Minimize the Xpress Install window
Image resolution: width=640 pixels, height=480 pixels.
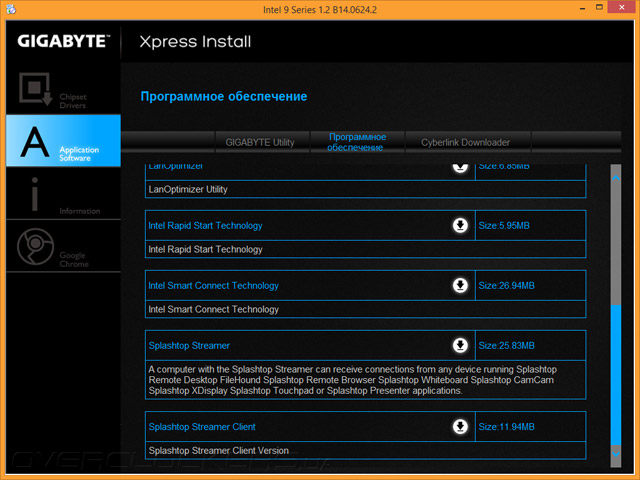coord(582,8)
